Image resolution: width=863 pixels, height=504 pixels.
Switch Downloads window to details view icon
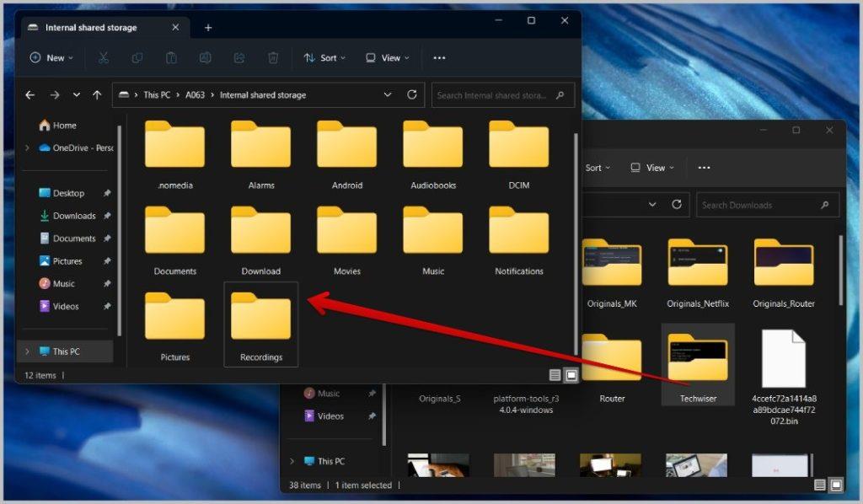(x=819, y=485)
